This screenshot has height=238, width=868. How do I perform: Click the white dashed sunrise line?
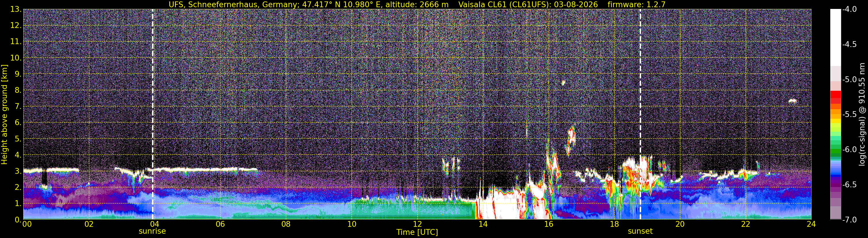153,114
